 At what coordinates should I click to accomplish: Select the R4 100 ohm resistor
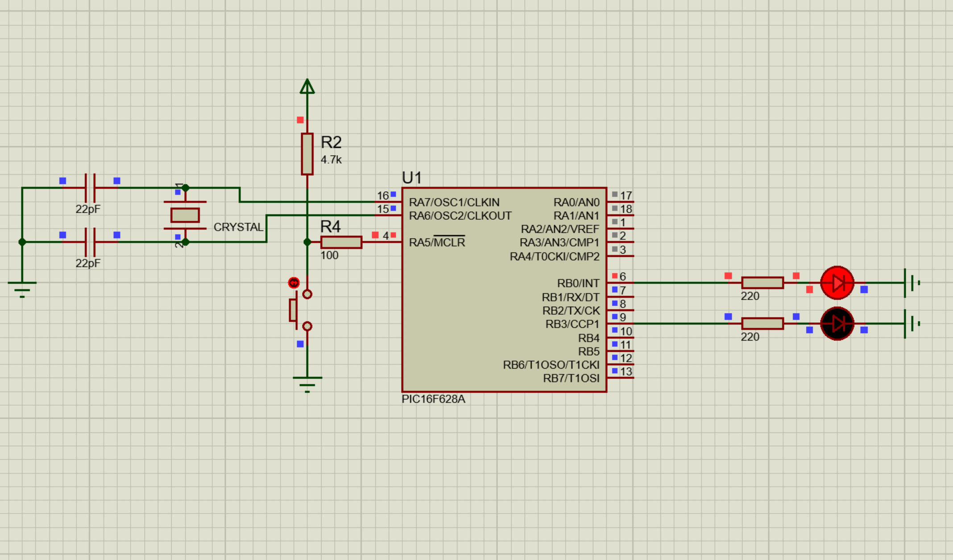point(341,242)
